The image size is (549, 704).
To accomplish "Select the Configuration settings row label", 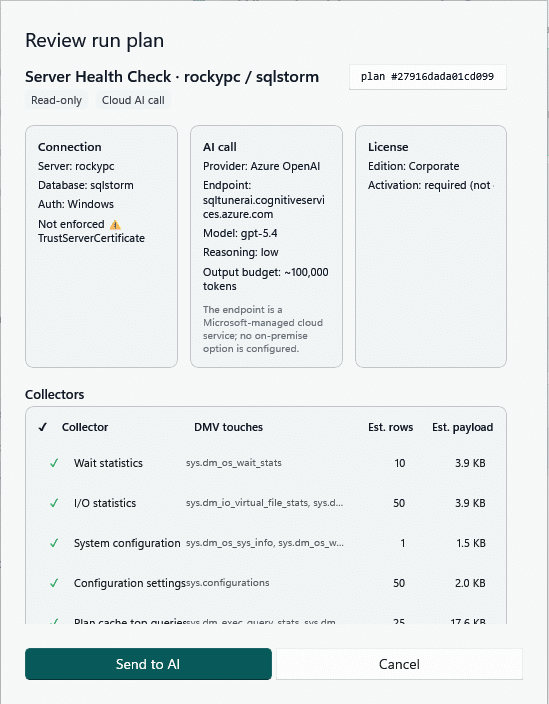I will (x=130, y=583).
